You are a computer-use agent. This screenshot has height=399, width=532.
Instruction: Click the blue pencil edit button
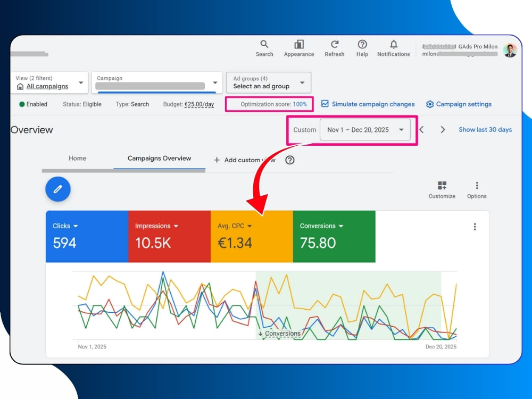58,189
